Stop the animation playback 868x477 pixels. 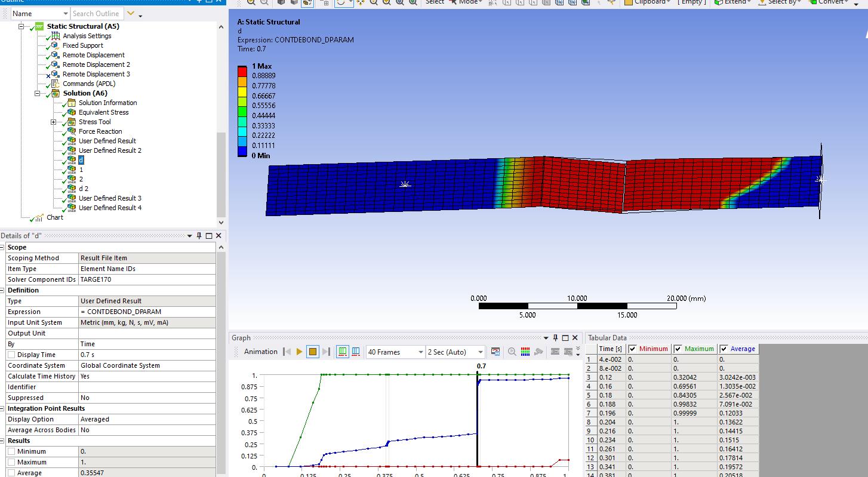(313, 352)
